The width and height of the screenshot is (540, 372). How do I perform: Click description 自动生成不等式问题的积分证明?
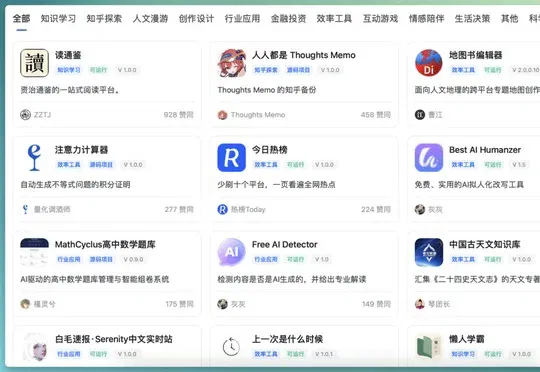pos(75,185)
